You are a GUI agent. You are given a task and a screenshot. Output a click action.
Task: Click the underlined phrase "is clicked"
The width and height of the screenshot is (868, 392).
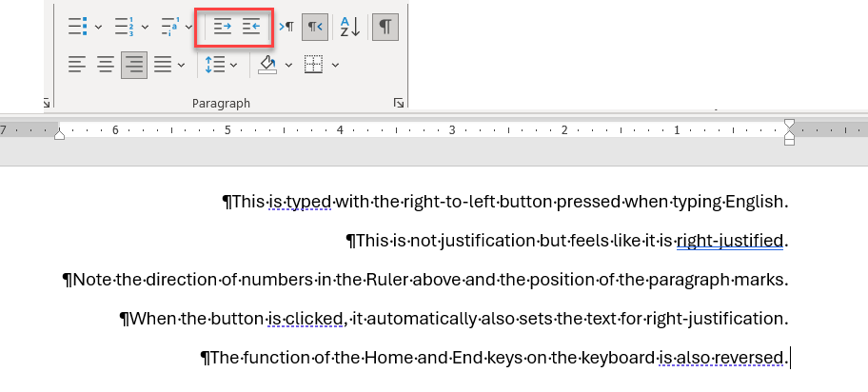click(x=305, y=319)
